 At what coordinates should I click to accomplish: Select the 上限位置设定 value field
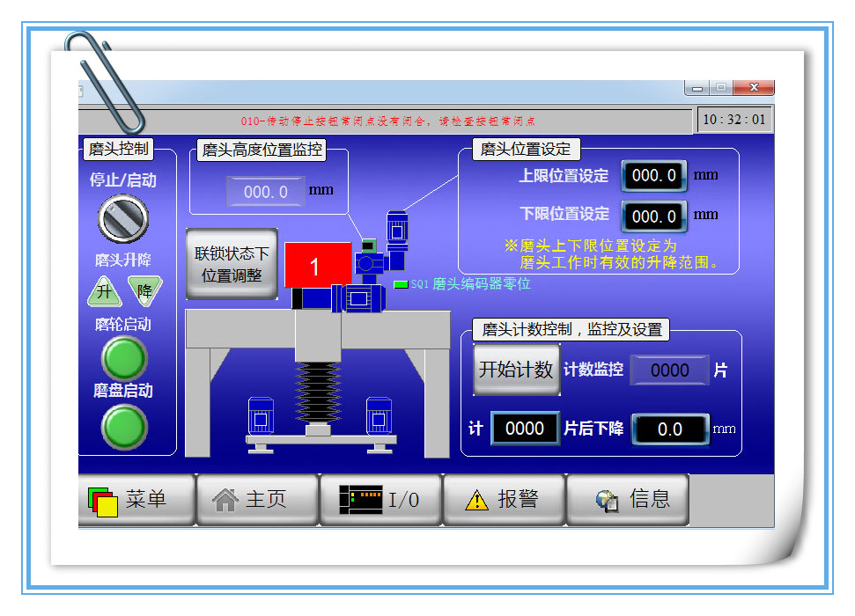pos(654,176)
